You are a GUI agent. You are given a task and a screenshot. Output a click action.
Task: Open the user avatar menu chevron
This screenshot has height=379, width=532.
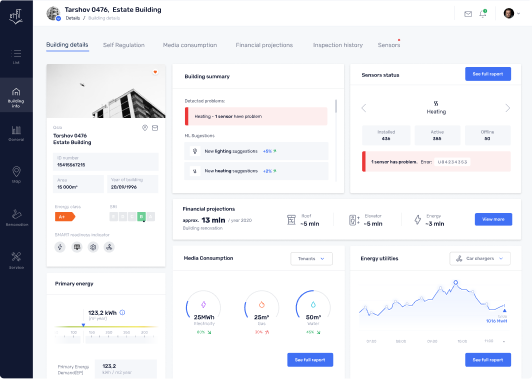[518, 14]
